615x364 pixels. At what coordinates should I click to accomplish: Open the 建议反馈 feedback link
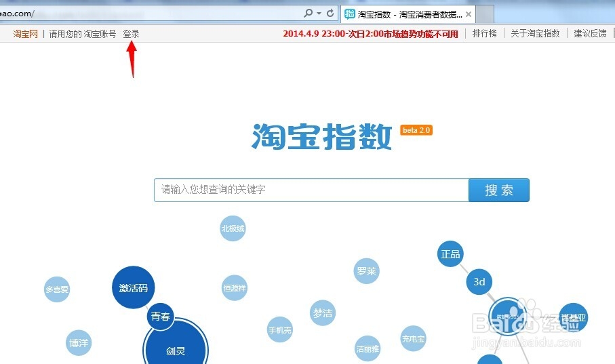pos(590,34)
